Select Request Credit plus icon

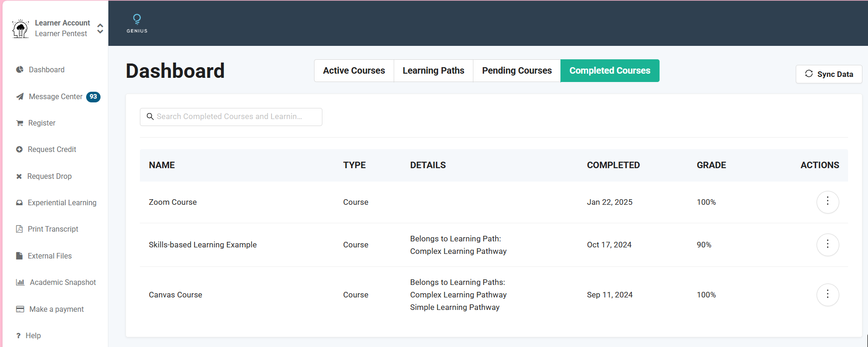19,150
